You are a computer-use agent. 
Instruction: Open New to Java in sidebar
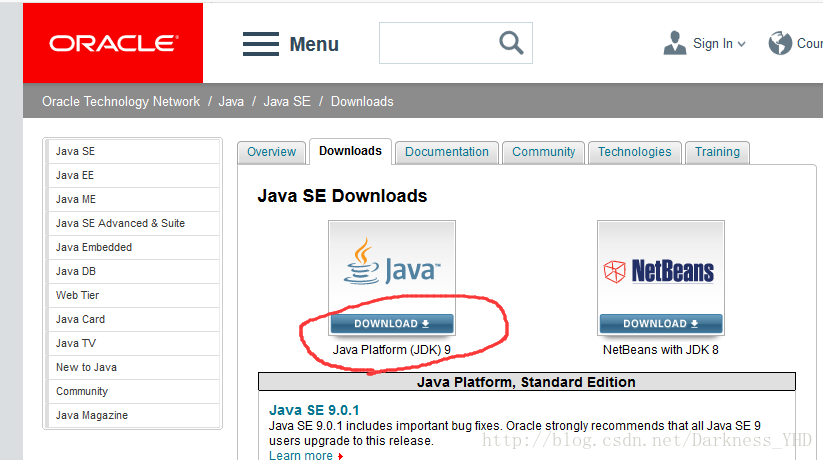133,367
